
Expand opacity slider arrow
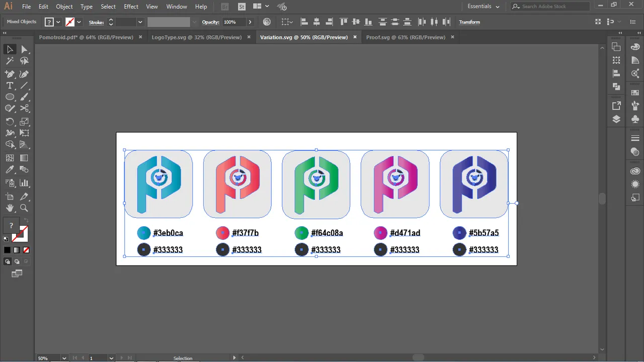click(250, 22)
